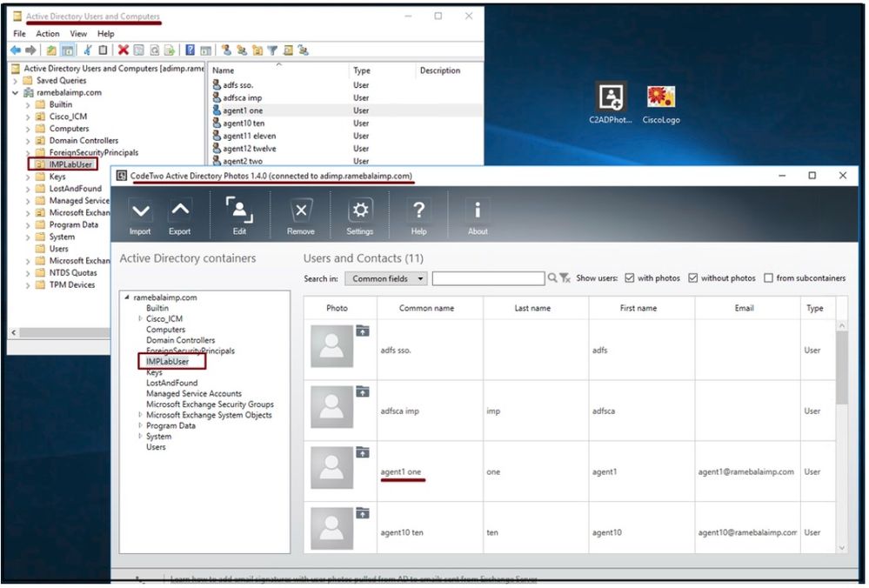Sort by Last name column header
Screen dimensions: 869x588
[536, 308]
